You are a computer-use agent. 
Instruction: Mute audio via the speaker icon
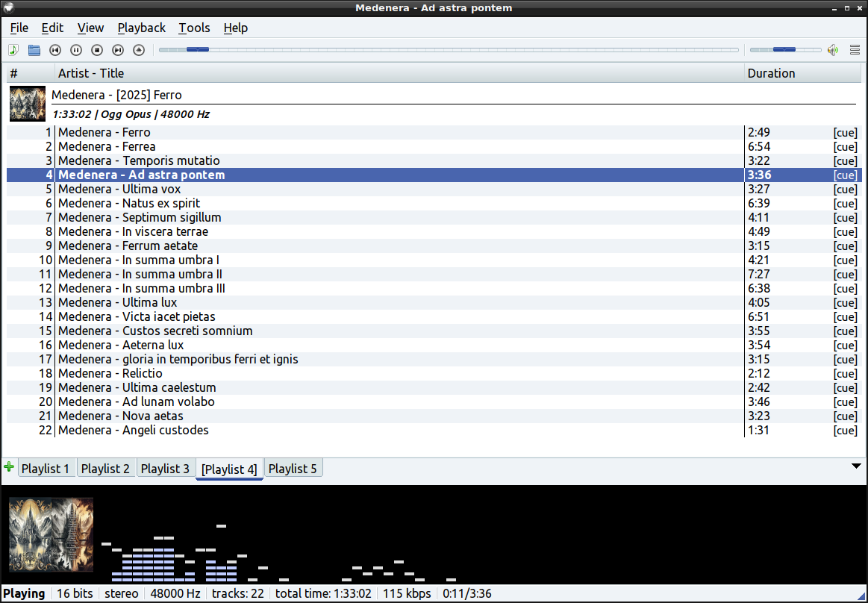click(833, 50)
